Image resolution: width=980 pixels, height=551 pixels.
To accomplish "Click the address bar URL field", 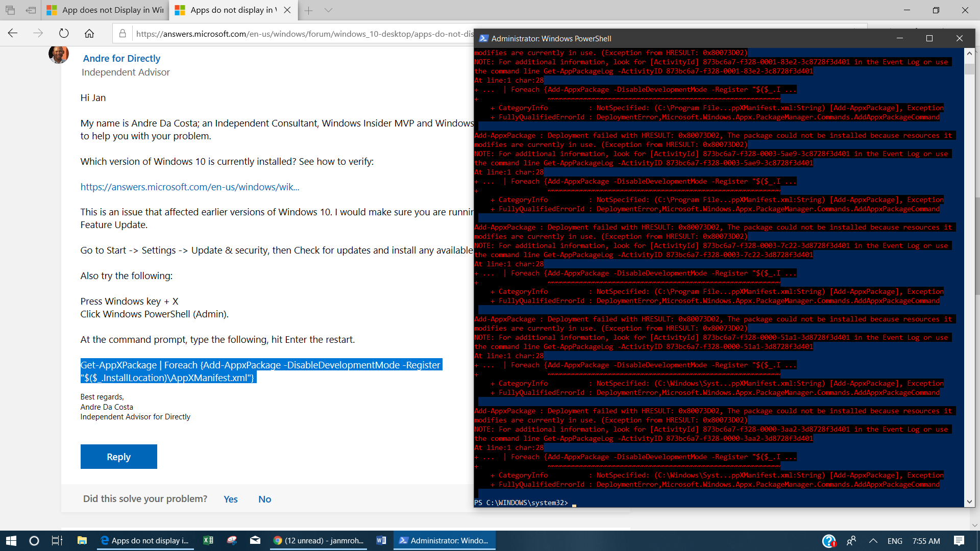I will click(304, 34).
